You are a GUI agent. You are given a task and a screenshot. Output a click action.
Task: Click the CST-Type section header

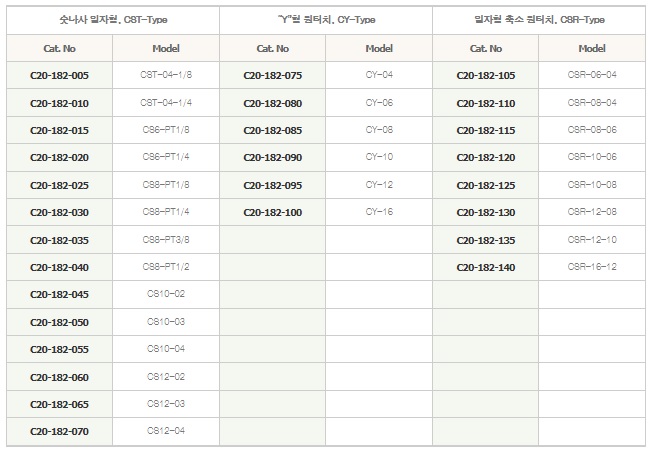coord(112,20)
